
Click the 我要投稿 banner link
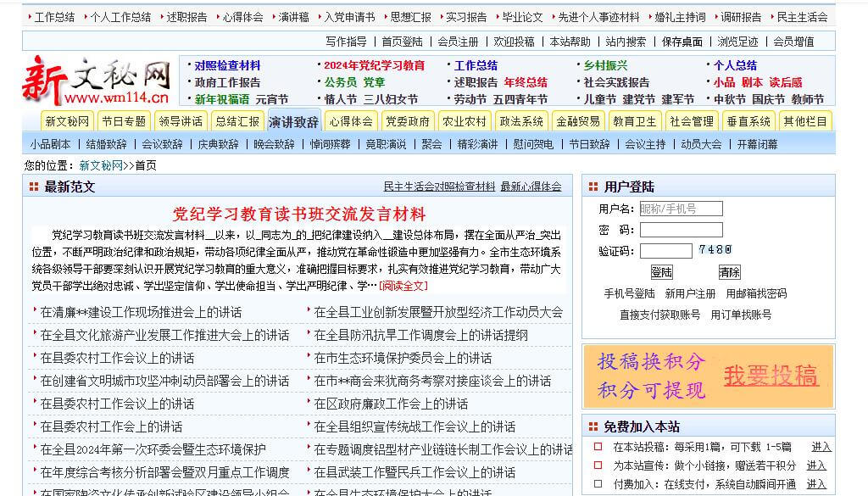coord(771,376)
